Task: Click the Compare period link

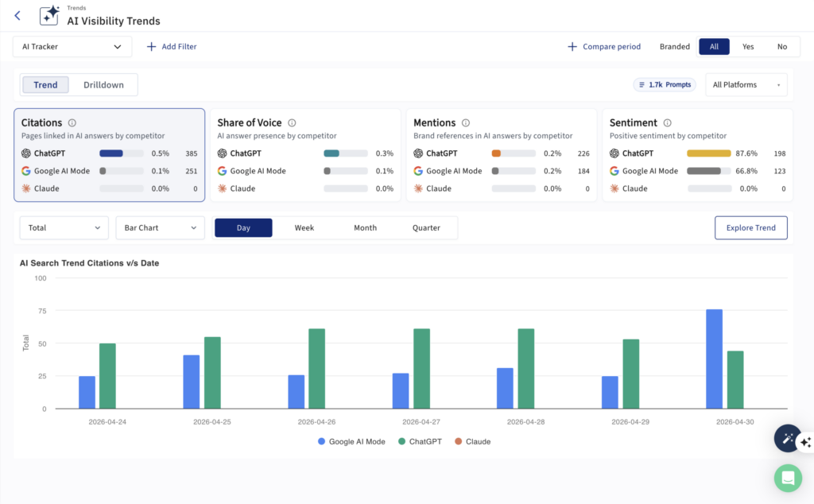Action: pos(604,47)
